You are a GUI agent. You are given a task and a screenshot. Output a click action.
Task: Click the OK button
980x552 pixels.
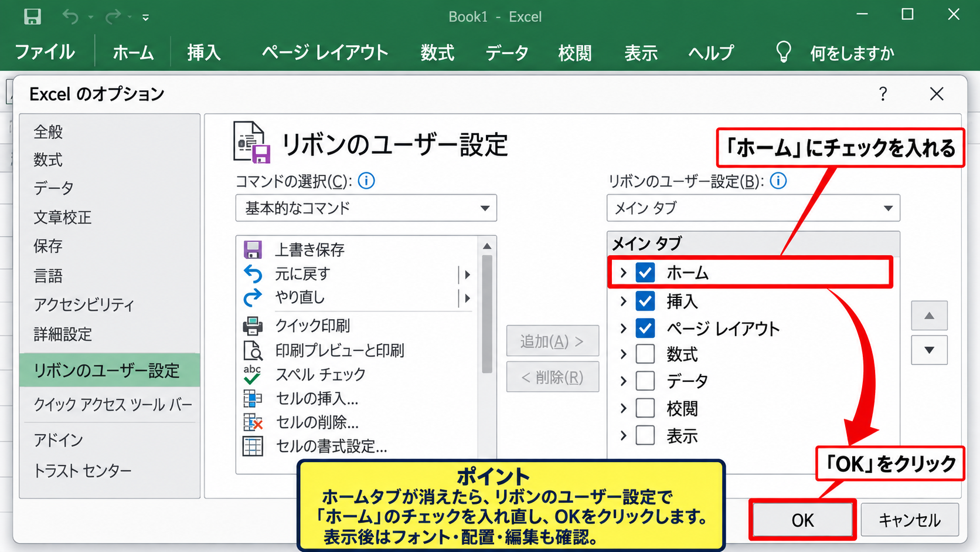802,520
